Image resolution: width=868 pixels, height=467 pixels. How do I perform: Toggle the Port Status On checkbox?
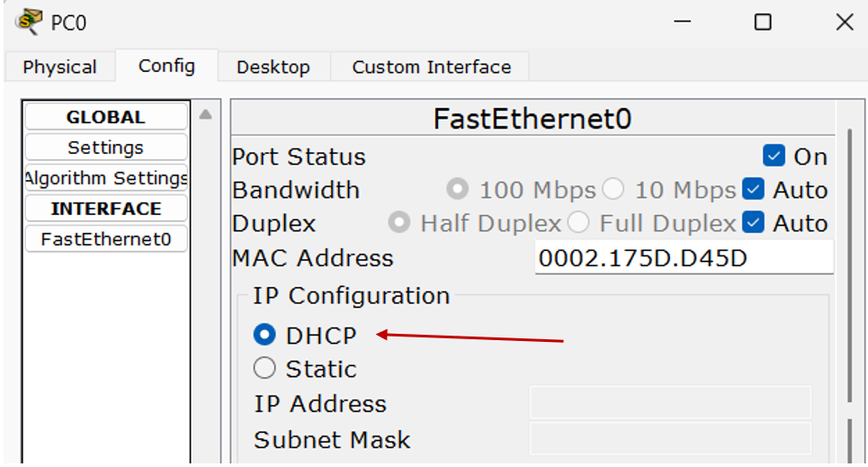[774, 157]
